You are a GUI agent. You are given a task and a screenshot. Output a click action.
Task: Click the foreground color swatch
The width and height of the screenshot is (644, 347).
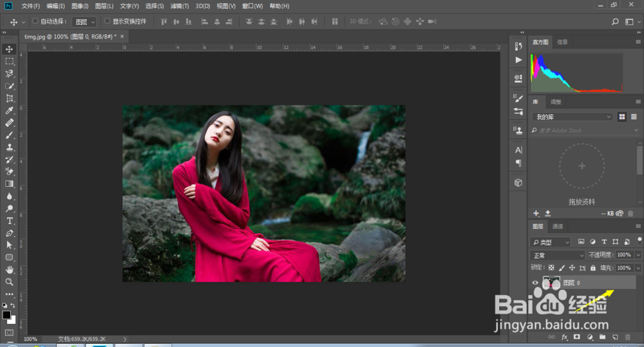point(6,315)
